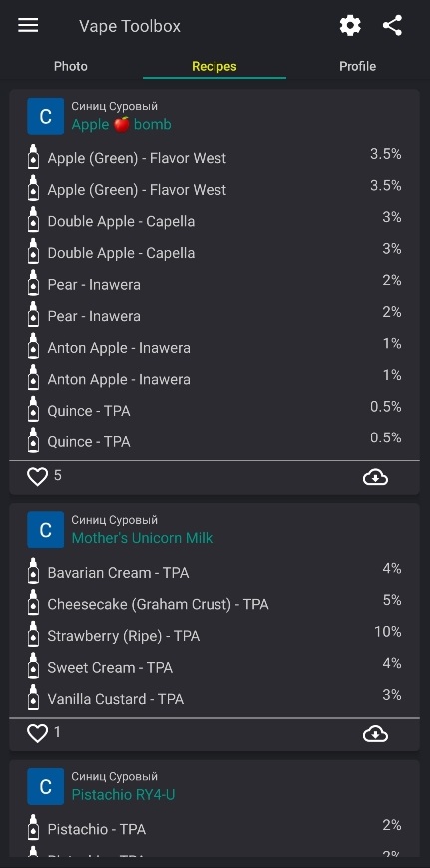This screenshot has width=430, height=868.
Task: Tap the author avatar on Pistachio RY4-U
Action: tap(46, 786)
